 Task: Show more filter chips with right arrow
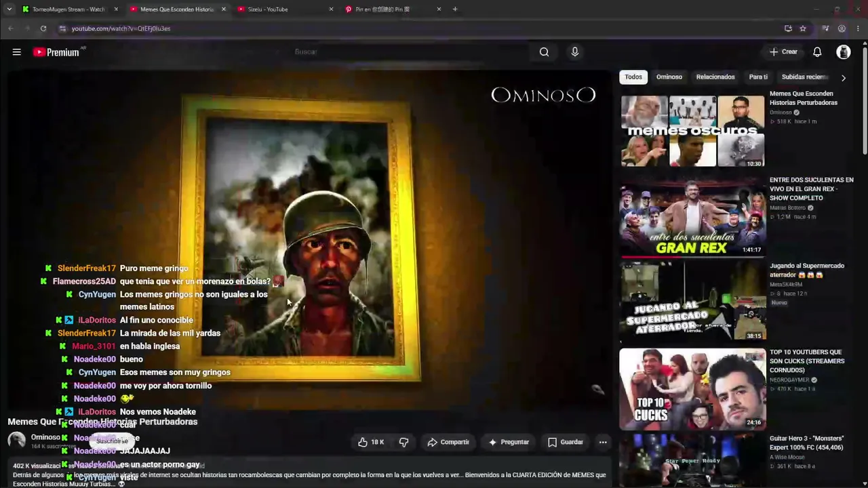click(844, 78)
